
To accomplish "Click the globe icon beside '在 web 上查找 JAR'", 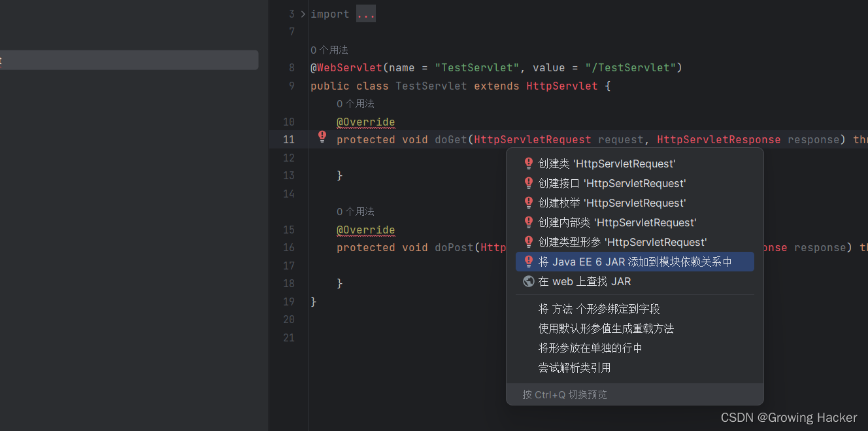I will tap(528, 281).
